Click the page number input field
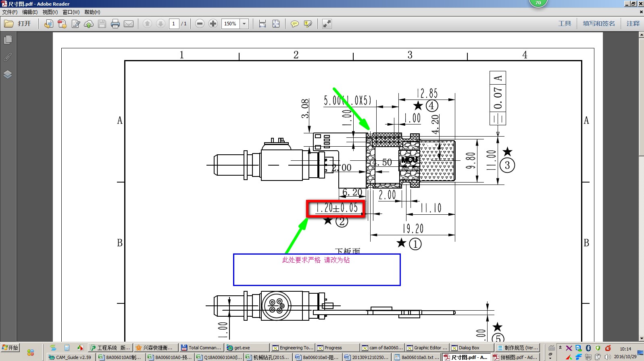 click(174, 24)
